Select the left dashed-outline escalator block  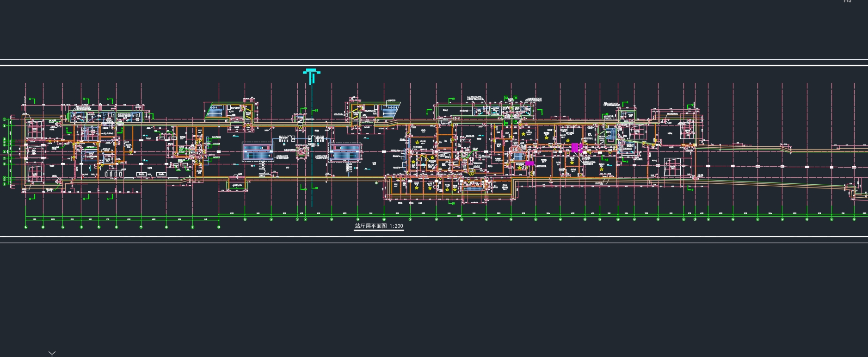coord(258,152)
